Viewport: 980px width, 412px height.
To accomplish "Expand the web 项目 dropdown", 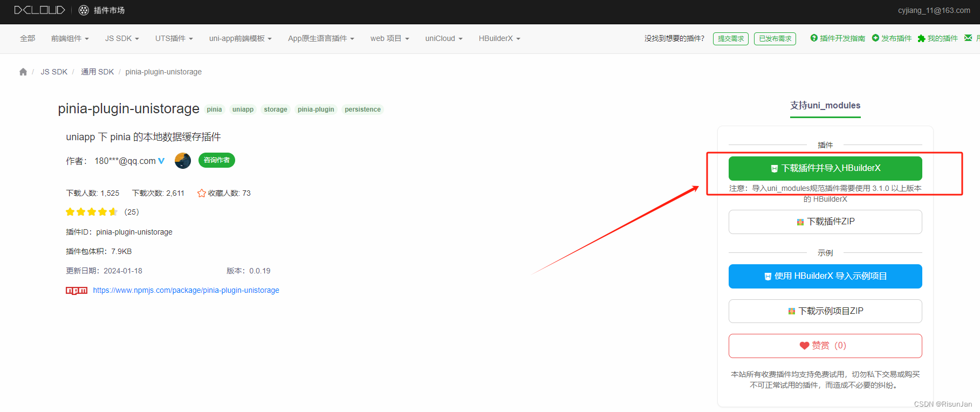I will click(389, 38).
